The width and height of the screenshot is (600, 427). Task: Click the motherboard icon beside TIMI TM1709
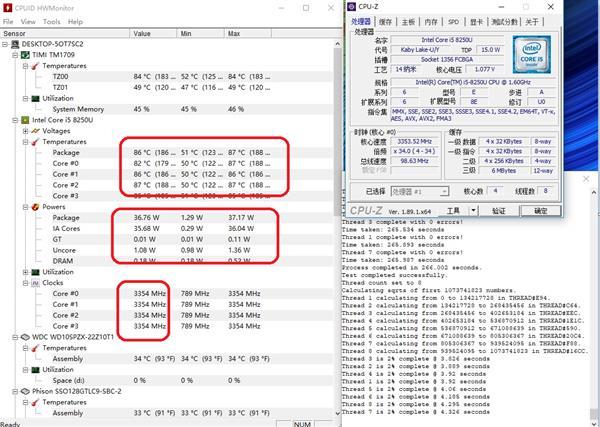(x=25, y=55)
